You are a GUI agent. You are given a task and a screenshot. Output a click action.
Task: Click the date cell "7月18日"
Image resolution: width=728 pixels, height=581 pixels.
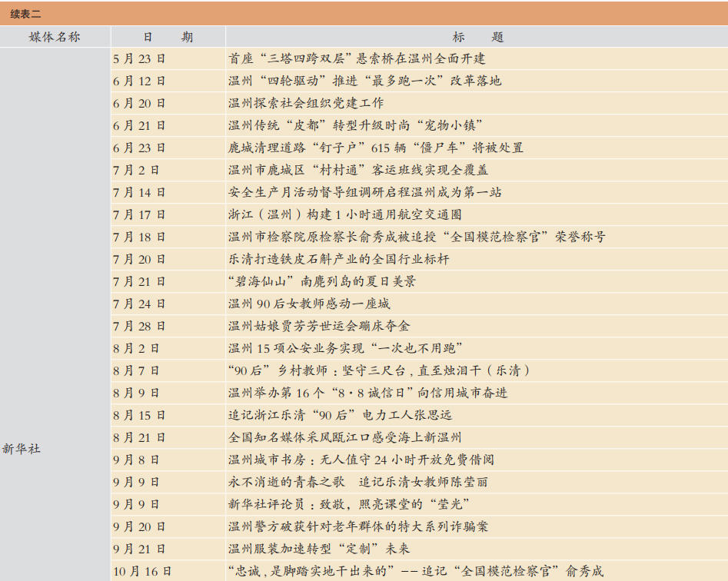[139, 237]
